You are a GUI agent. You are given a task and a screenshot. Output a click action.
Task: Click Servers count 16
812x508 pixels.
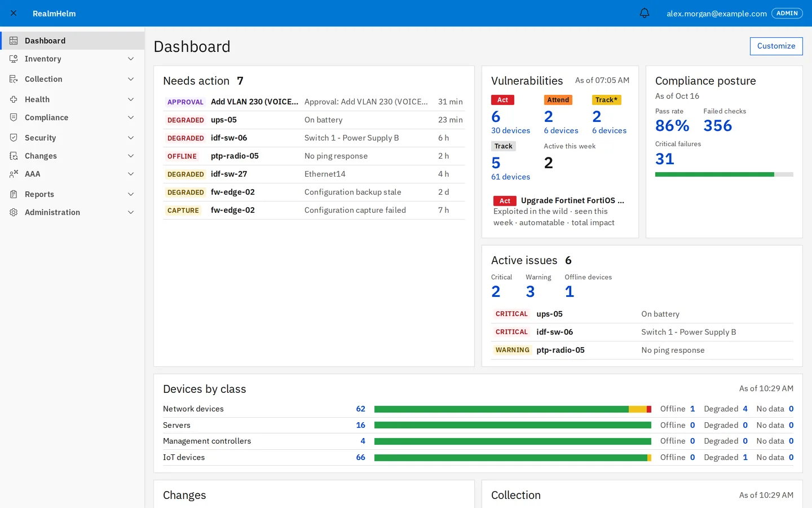point(360,425)
